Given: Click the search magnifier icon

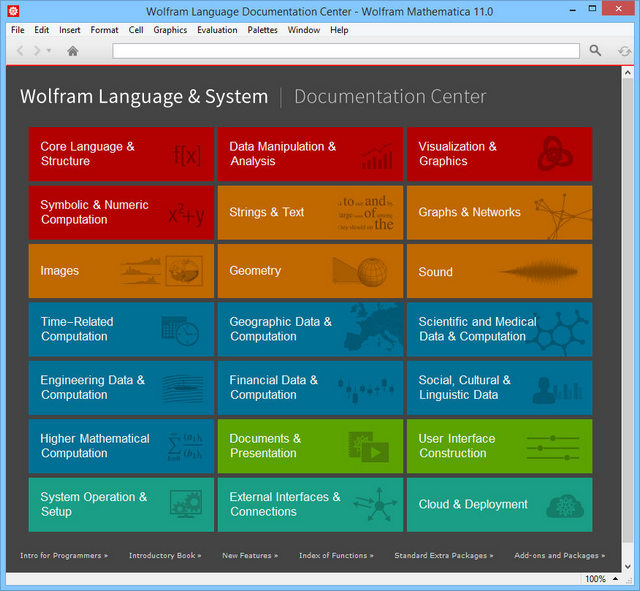Looking at the screenshot, I should [x=595, y=51].
